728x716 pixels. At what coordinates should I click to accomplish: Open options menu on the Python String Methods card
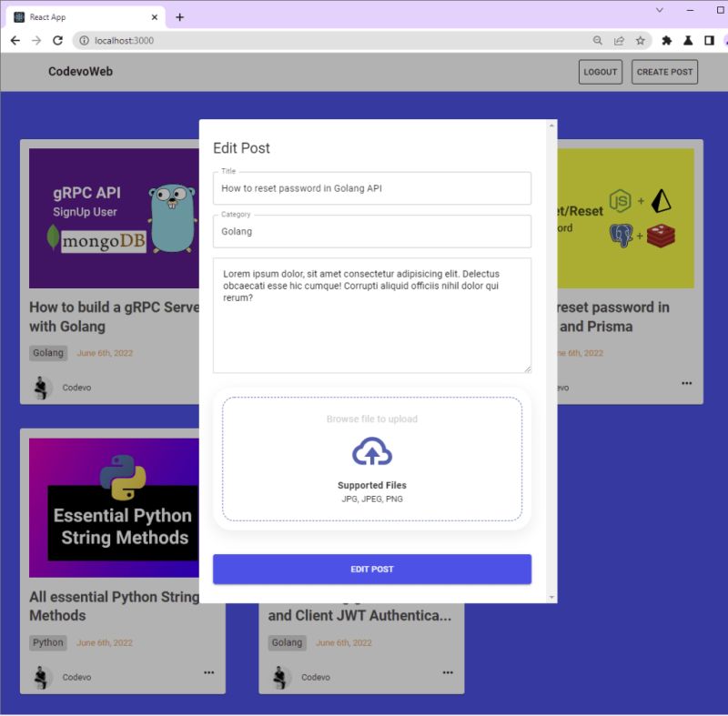[209, 671]
